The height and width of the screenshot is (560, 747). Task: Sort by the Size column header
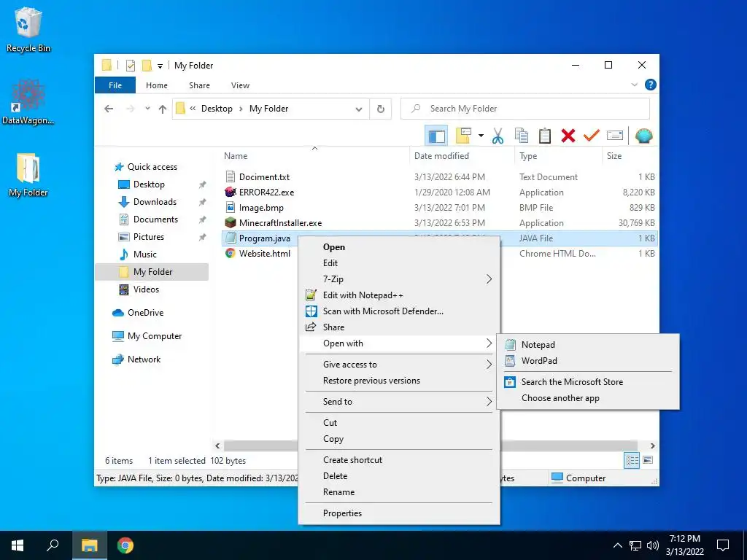pyautogui.click(x=614, y=156)
